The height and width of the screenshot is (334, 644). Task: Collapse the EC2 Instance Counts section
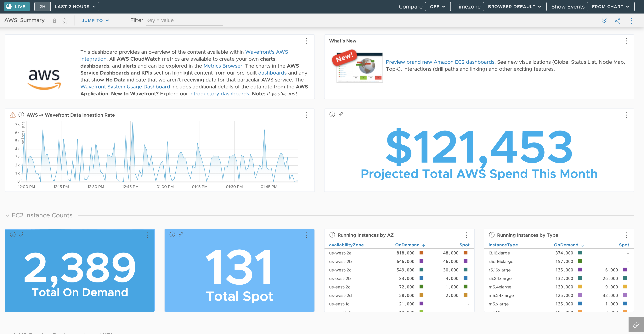8,215
